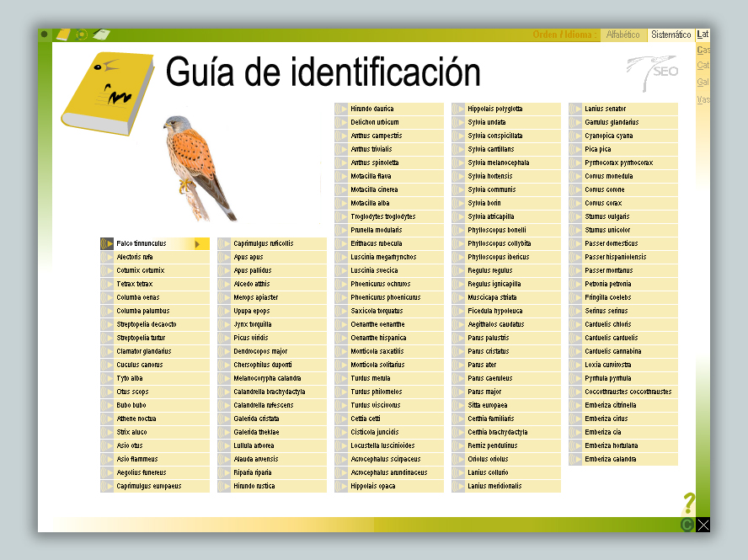Open the Sylvia atricapilla species entry

[x=496, y=216]
